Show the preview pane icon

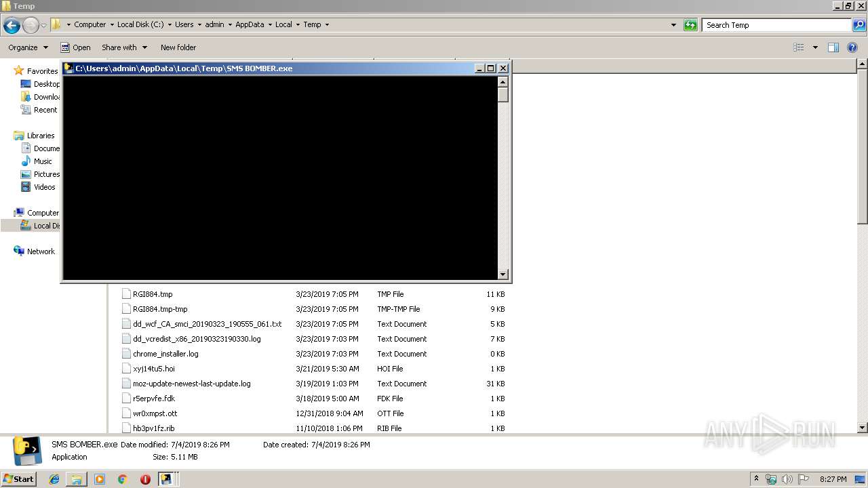[x=833, y=47]
